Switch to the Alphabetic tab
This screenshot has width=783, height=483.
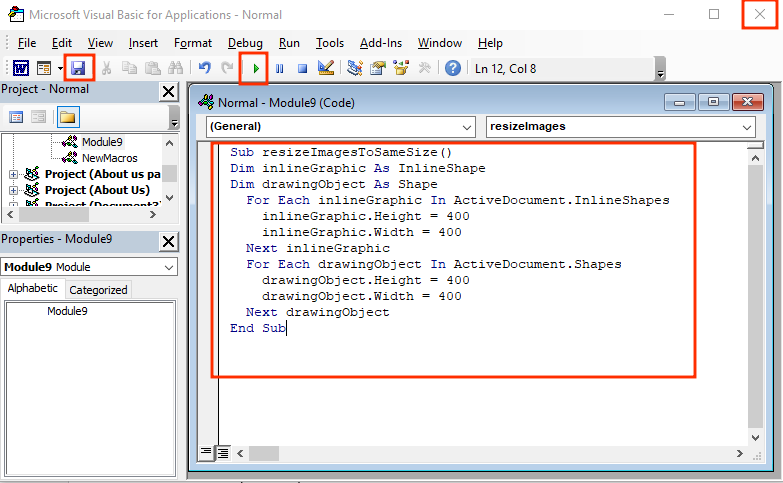pyautogui.click(x=32, y=288)
